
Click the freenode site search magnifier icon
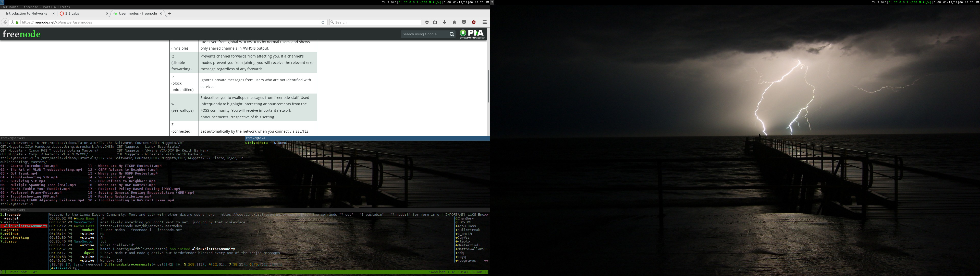pyautogui.click(x=451, y=34)
